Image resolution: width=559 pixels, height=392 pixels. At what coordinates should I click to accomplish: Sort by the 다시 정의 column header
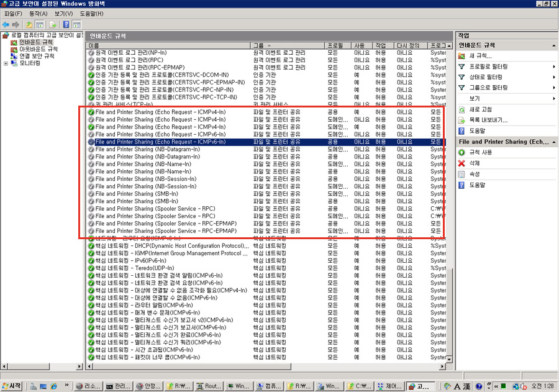coord(411,45)
